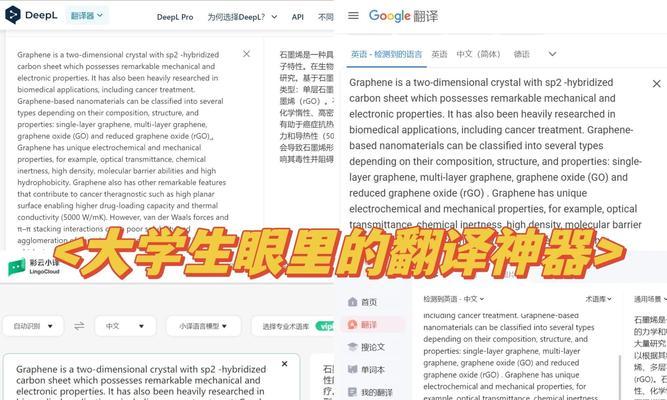Click into the Google Translate source text
The height and width of the screenshot is (400, 667).
496,153
